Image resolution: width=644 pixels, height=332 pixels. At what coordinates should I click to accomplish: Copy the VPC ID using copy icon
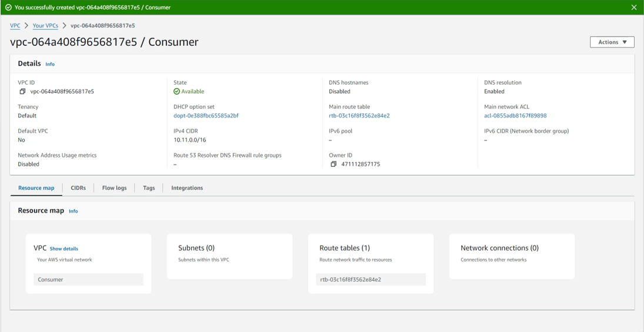[22, 92]
